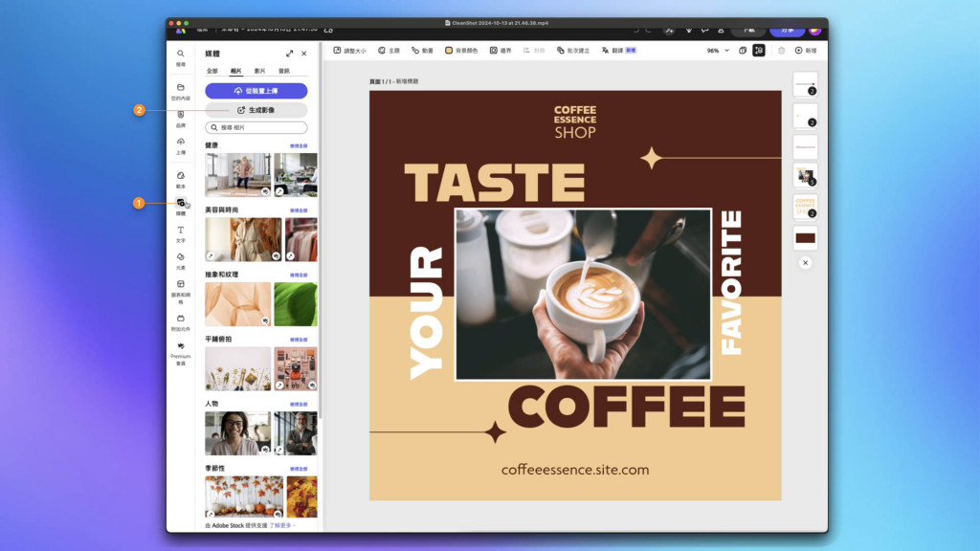Switch to the 全部 tab
The width and height of the screenshot is (980, 551).
tap(212, 71)
